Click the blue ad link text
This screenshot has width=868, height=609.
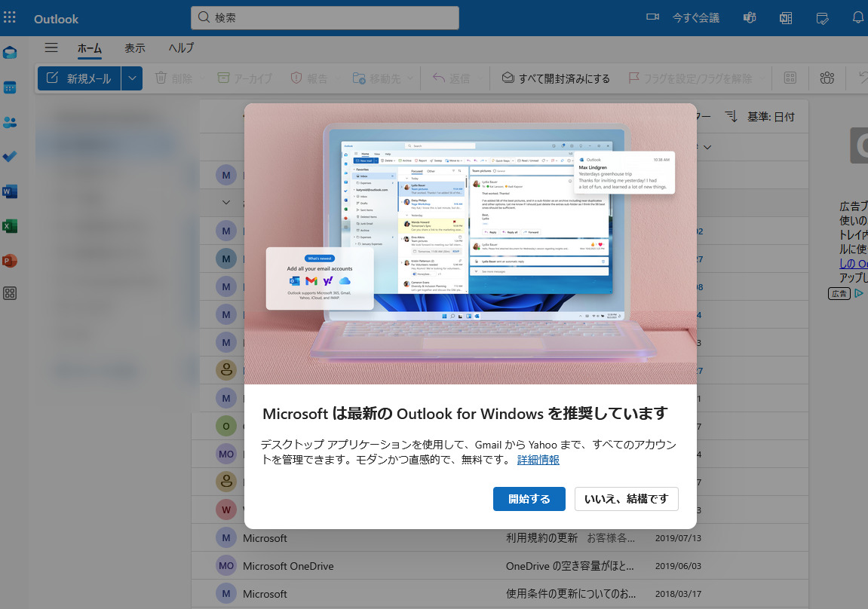tap(854, 264)
